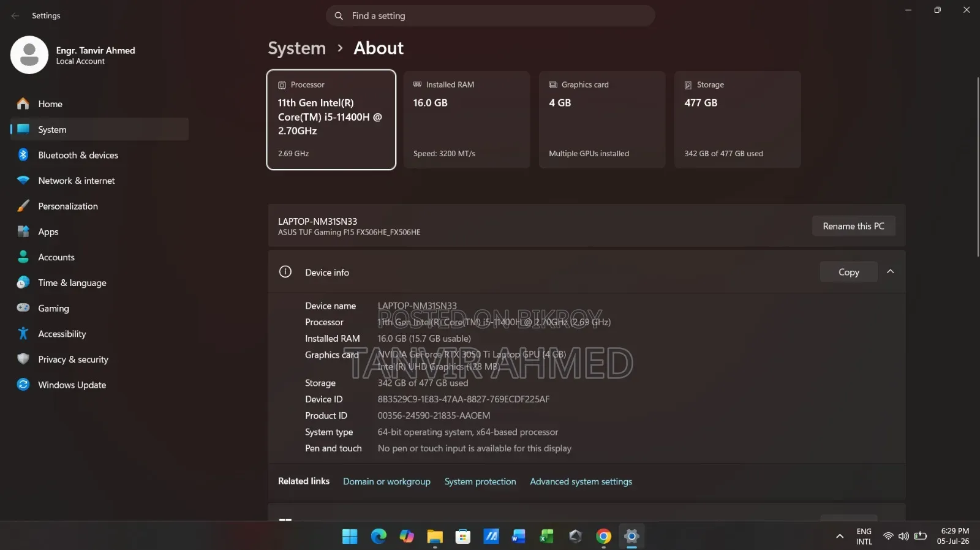Image resolution: width=980 pixels, height=550 pixels.
Task: Select the Processor info card
Action: pos(331,119)
